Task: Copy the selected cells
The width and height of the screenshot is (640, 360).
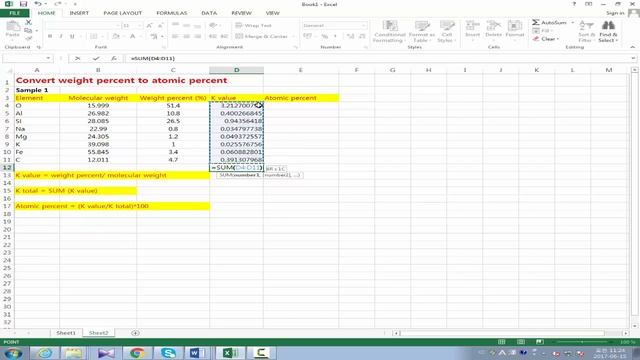Action: point(28,31)
